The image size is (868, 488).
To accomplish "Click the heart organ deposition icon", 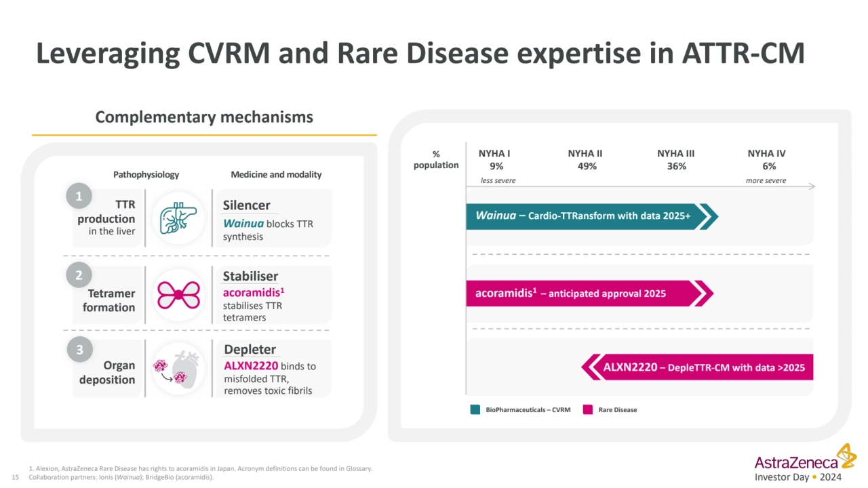I will click(x=178, y=369).
